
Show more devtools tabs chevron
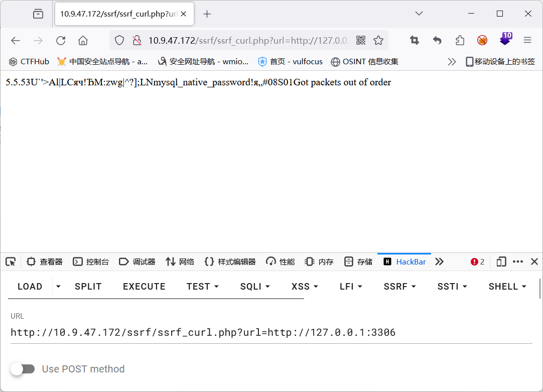440,262
